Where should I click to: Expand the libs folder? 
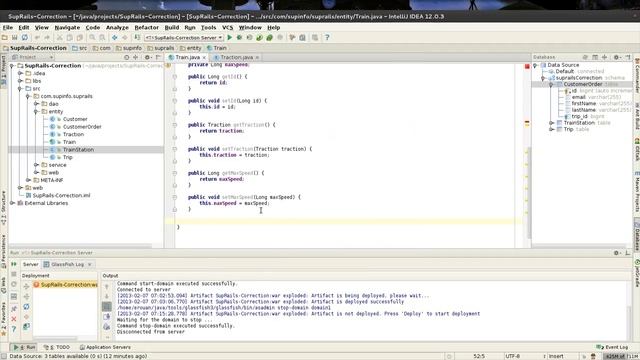click(20, 81)
